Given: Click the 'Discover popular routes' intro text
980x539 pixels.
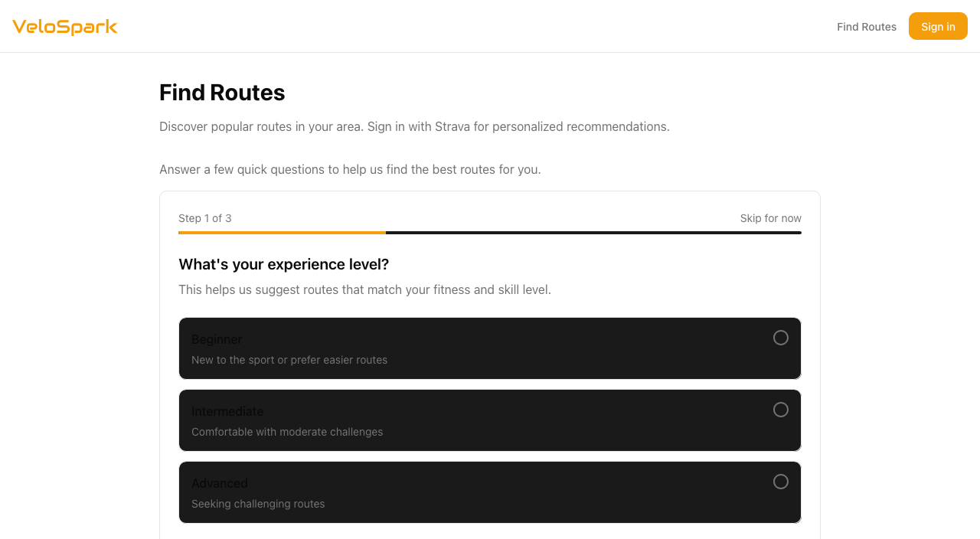Looking at the screenshot, I should click(x=414, y=126).
